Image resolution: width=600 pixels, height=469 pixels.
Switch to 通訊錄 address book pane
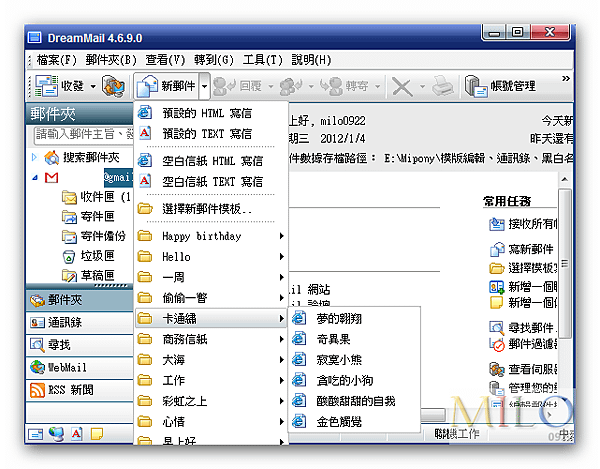80,322
